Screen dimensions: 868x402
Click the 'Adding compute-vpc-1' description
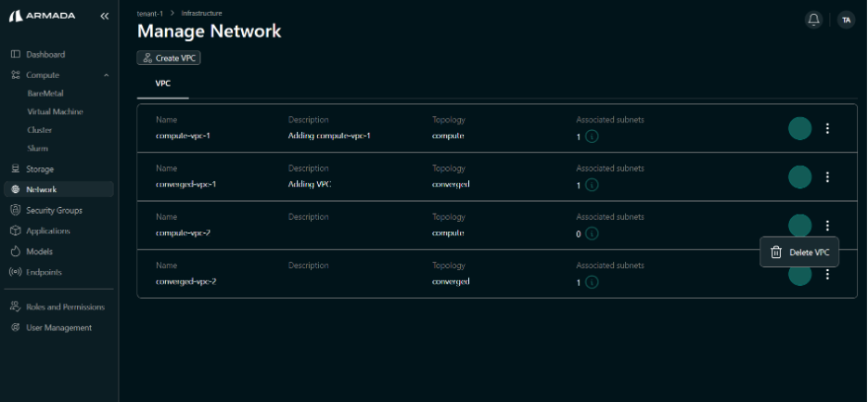329,136
